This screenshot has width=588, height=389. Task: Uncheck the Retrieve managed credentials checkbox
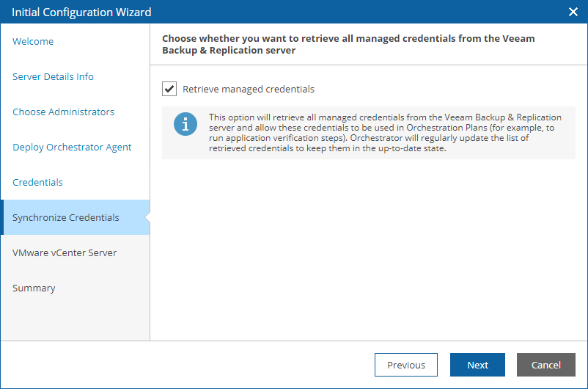click(x=169, y=89)
